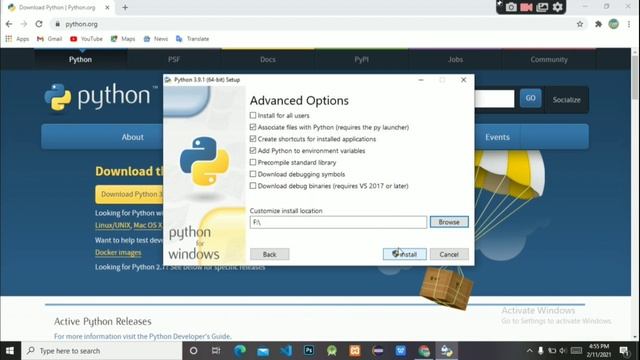
Task: Check Download debugging symbols
Action: [x=253, y=174]
